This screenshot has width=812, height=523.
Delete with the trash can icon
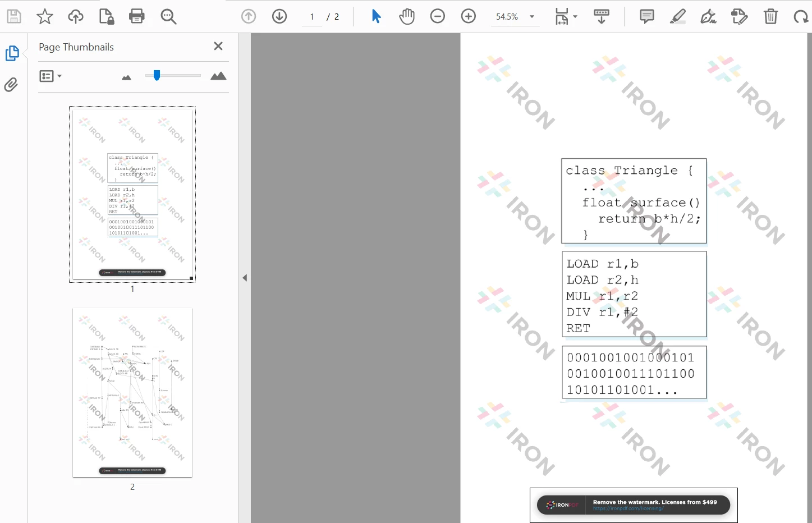[x=770, y=16]
